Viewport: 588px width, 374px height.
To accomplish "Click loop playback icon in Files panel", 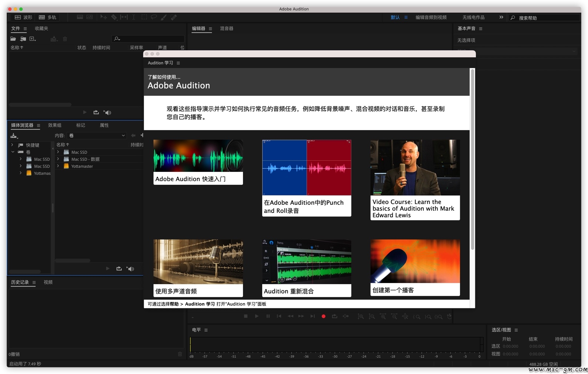I will click(96, 112).
